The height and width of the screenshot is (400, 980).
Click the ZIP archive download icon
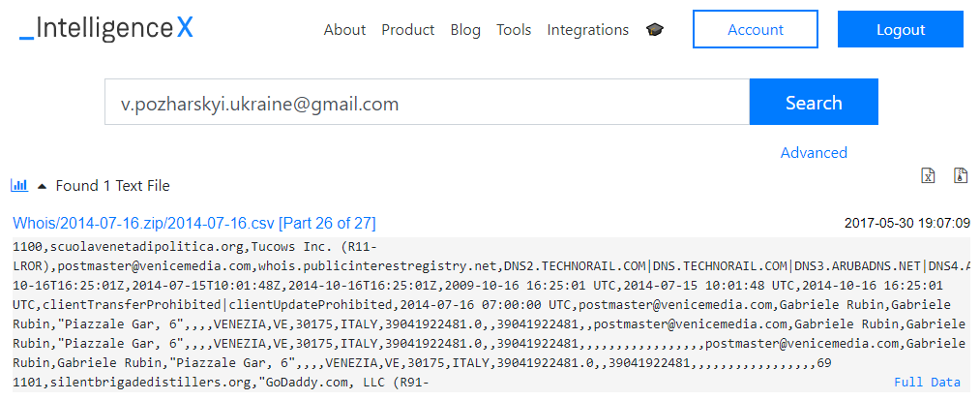[961, 175]
